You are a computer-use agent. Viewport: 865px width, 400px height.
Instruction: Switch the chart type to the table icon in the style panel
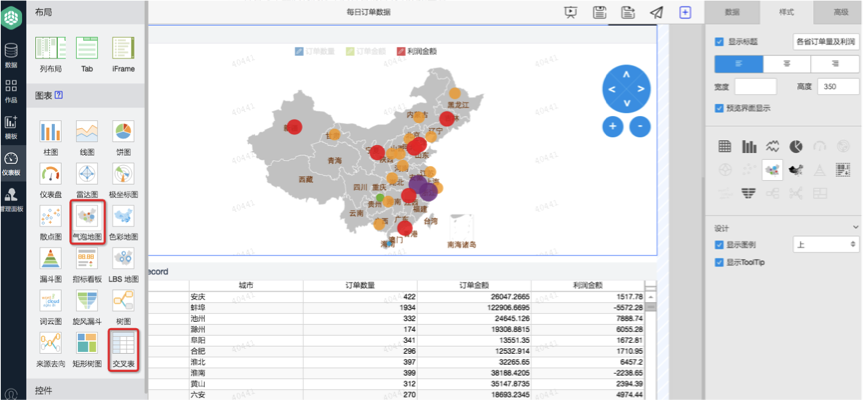click(x=725, y=146)
